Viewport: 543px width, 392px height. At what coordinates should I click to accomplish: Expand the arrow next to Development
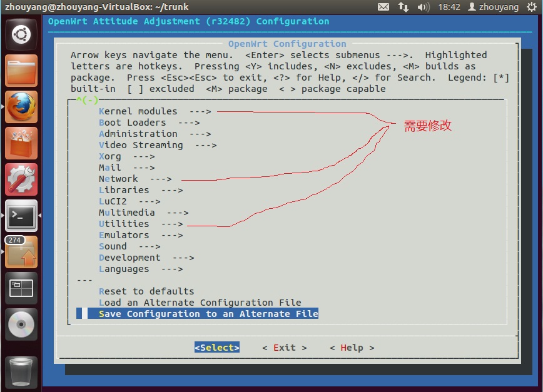pyautogui.click(x=183, y=258)
